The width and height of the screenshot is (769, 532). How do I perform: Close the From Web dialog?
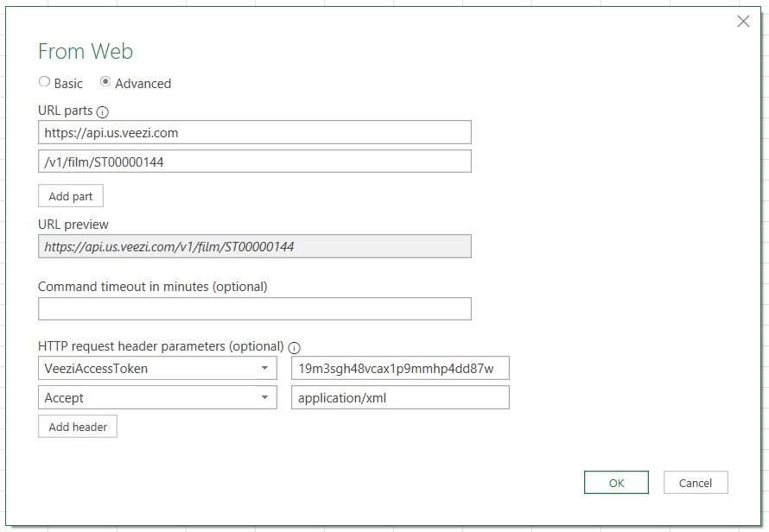(x=743, y=21)
